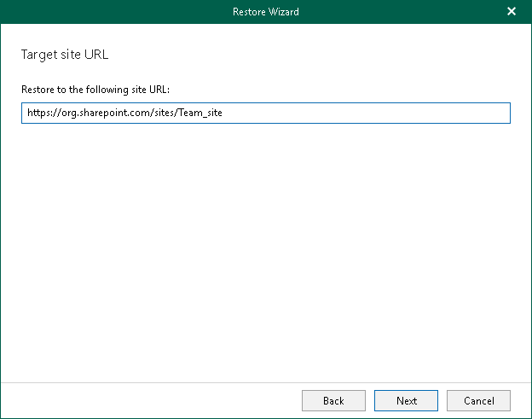
Task: Click the Next button
Action: point(407,400)
